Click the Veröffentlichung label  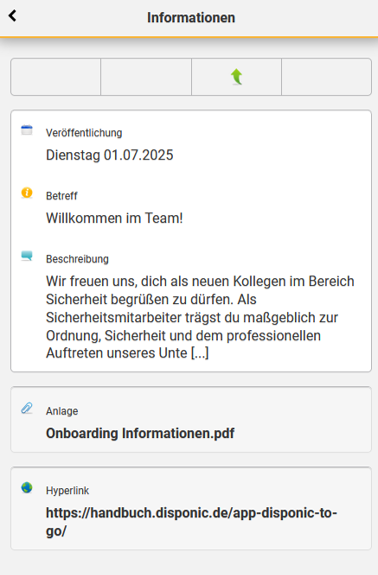tap(84, 133)
